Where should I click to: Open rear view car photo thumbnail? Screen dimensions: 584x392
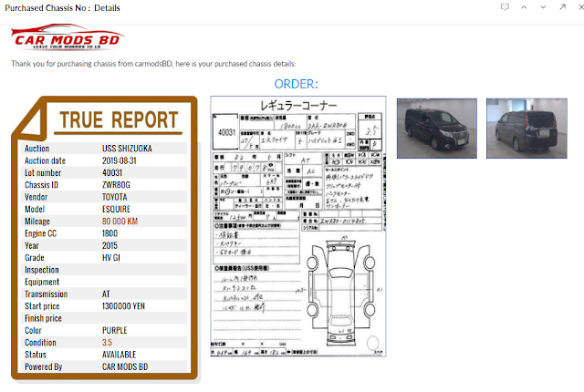click(527, 129)
